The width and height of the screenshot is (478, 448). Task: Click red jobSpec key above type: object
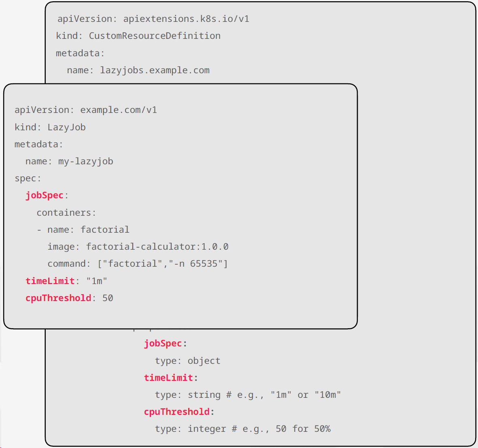pyautogui.click(x=163, y=344)
